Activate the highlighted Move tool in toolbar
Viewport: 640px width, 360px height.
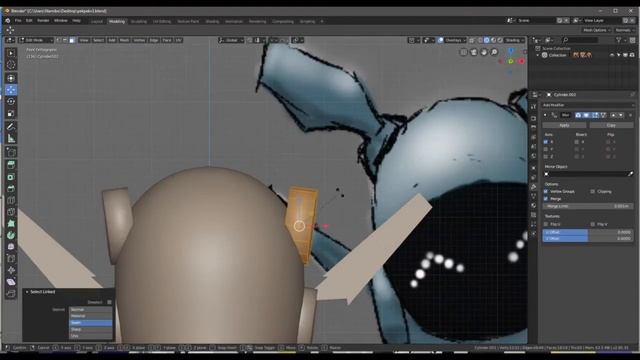(11, 90)
